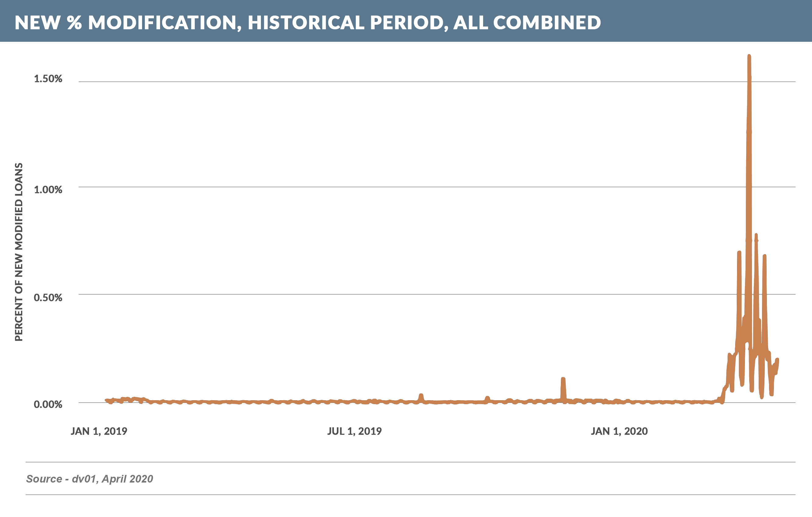
Task: Click the small orange bump after JUL 1, 2019
Action: (421, 396)
